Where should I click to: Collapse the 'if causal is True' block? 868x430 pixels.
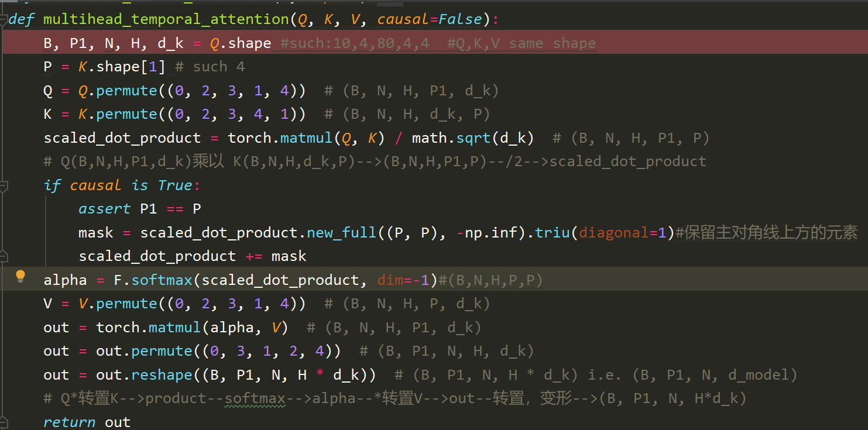coord(4,186)
